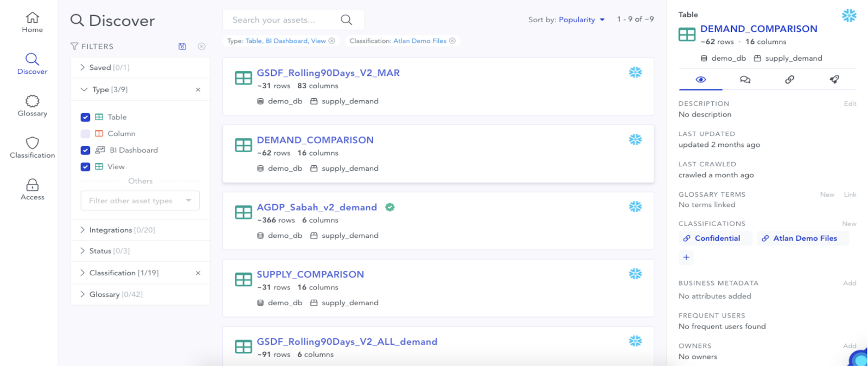Edit the description
Viewport: 868px width, 368px height.
tap(850, 104)
